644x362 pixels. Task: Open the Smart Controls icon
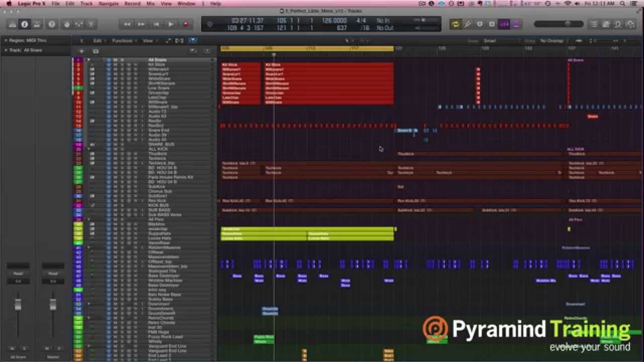(67, 24)
